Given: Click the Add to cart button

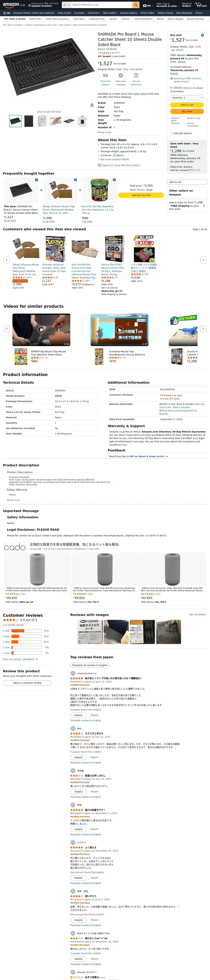Looking at the screenshot, I should coord(187,105).
